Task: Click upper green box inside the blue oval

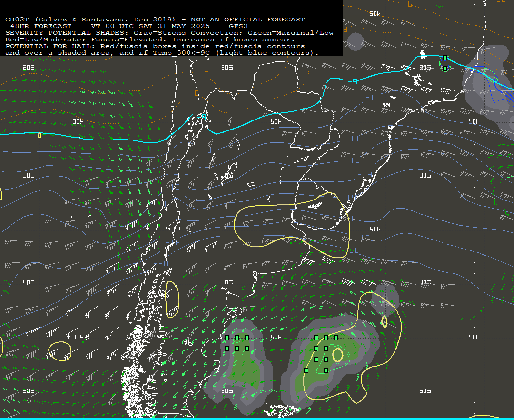Action: tap(445, 58)
